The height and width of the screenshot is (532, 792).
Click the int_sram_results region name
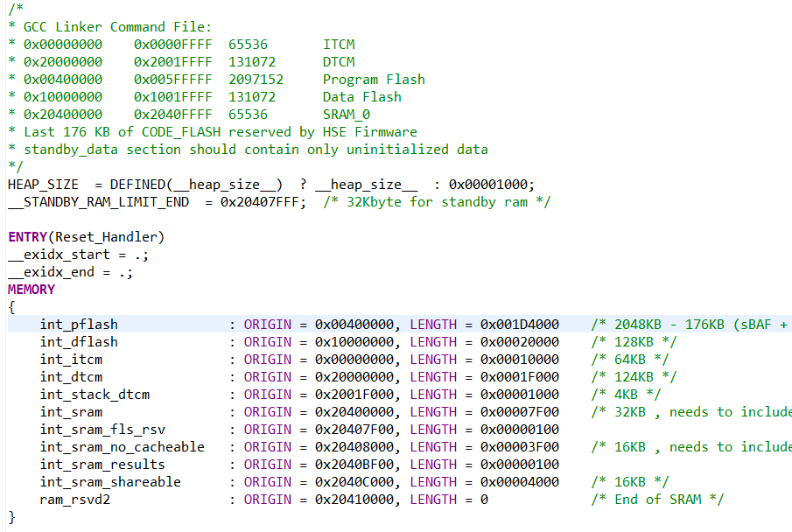[x=102, y=465]
